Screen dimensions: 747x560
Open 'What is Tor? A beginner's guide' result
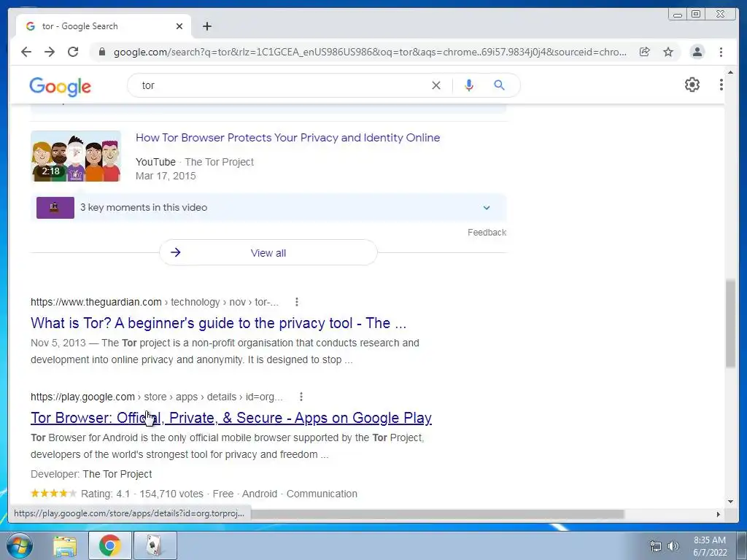(x=219, y=323)
